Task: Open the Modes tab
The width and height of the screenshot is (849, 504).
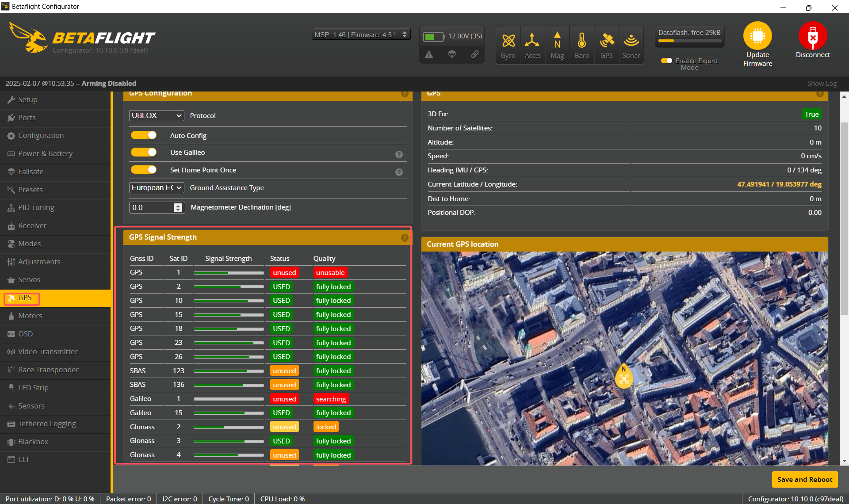Action: tap(55, 244)
